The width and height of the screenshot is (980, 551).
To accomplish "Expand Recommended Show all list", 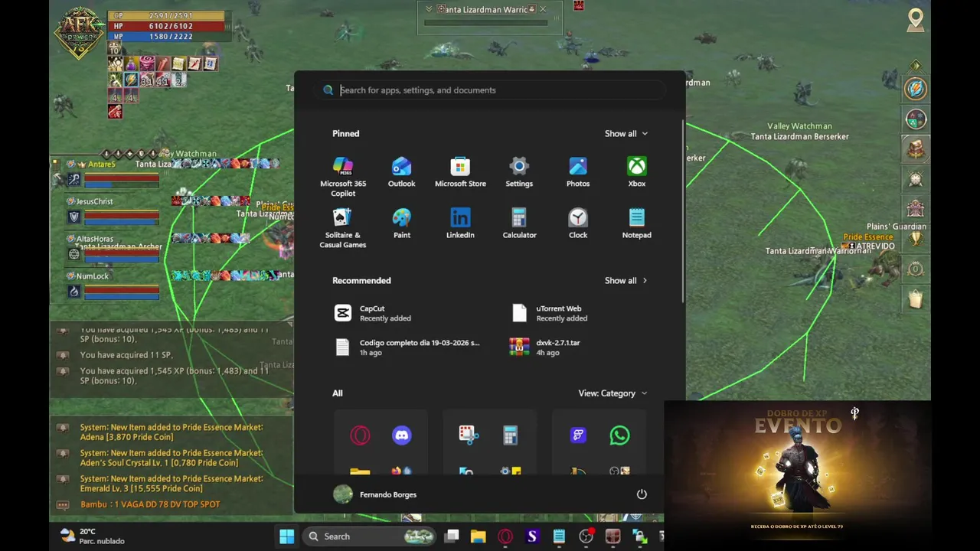I will 626,280.
